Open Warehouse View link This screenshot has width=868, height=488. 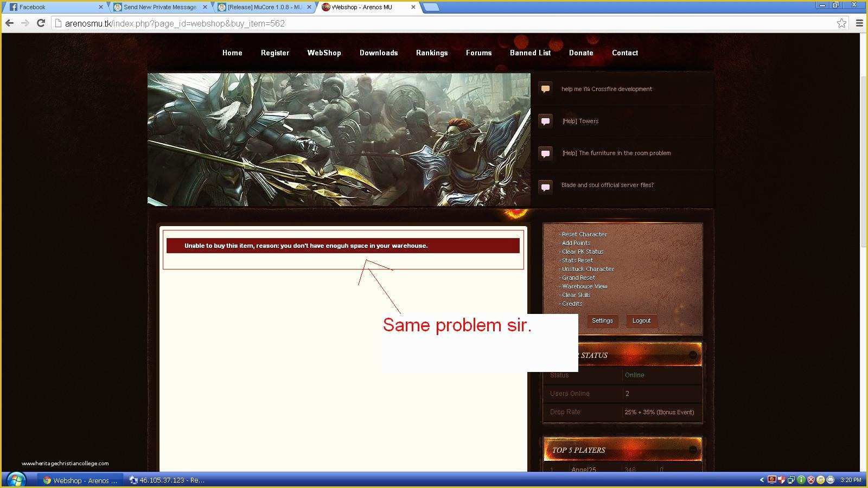point(584,286)
